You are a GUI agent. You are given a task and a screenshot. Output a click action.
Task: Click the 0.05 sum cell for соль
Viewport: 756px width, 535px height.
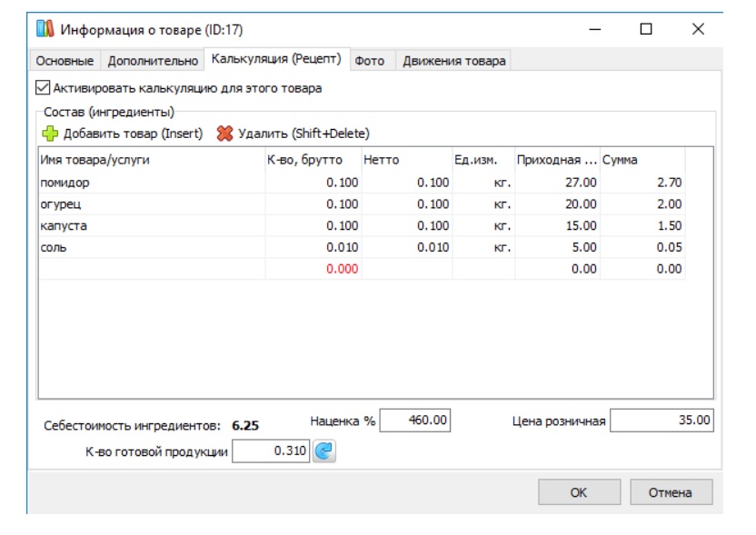coord(642,247)
